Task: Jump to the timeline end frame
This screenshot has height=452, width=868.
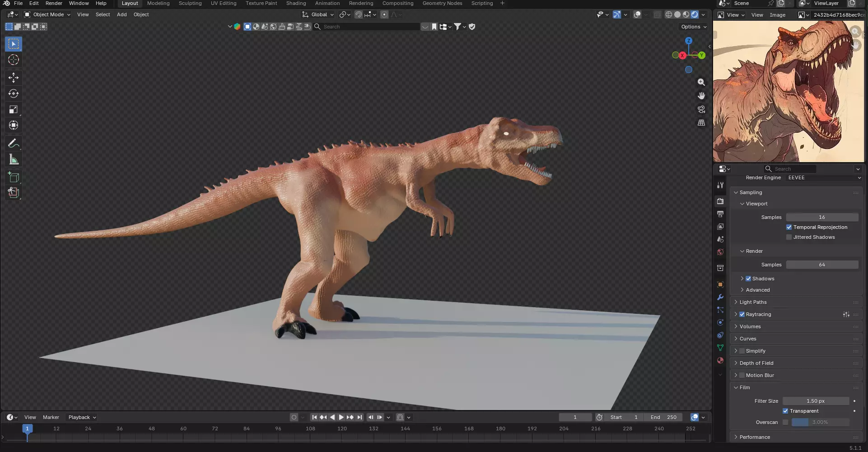Action: coord(359,417)
